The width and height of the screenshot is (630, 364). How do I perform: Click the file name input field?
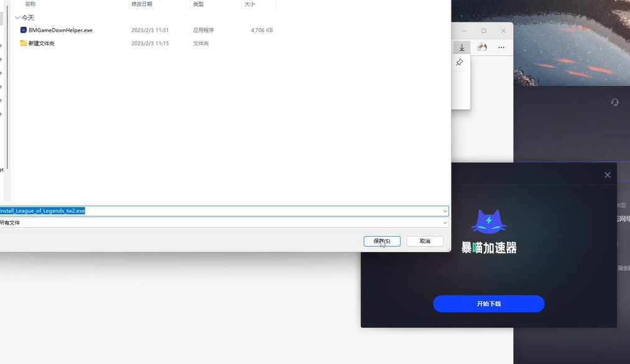pos(224,211)
